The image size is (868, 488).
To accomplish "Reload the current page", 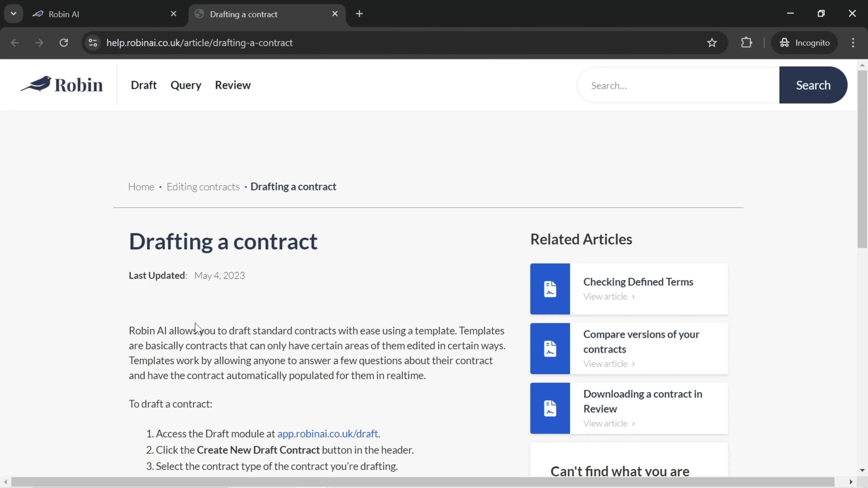I will click(64, 43).
